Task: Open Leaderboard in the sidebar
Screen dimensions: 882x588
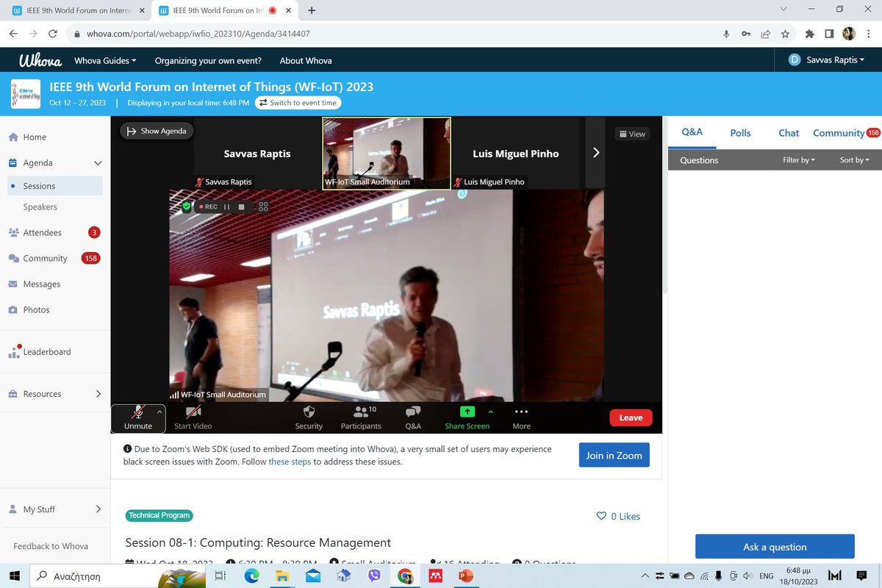Action: 47,352
